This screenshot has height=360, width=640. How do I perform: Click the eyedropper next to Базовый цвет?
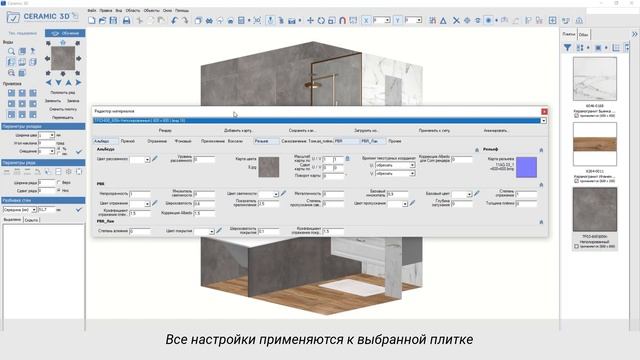pos(477,193)
